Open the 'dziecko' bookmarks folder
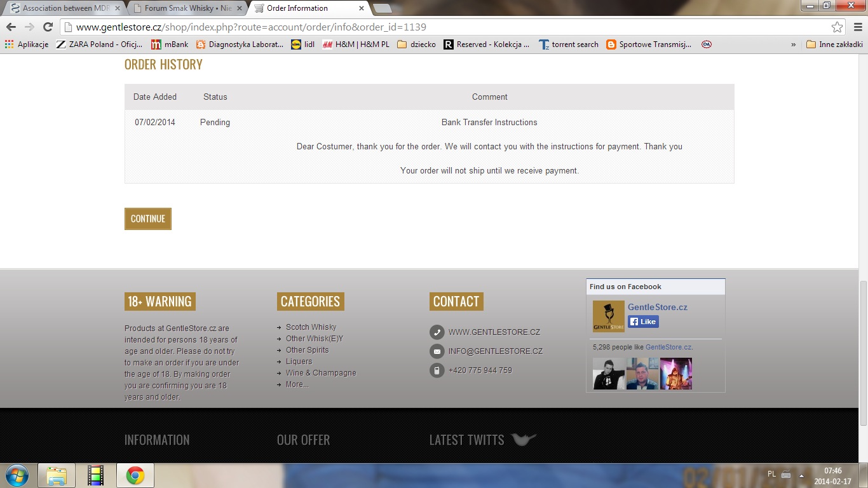 (x=416, y=44)
